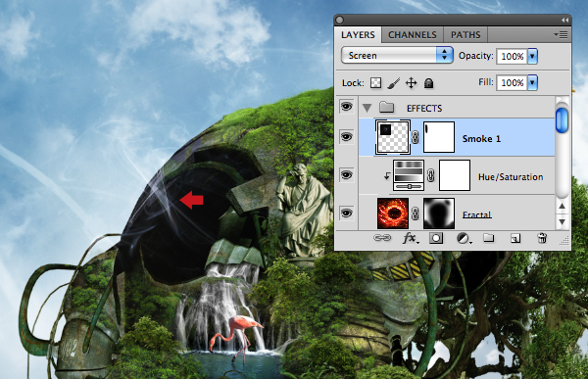588x379 pixels.
Task: Create a new layer
Action: coord(515,238)
